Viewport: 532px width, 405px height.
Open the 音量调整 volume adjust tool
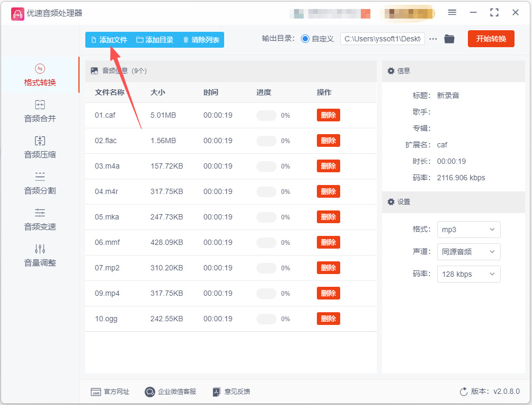coord(40,255)
